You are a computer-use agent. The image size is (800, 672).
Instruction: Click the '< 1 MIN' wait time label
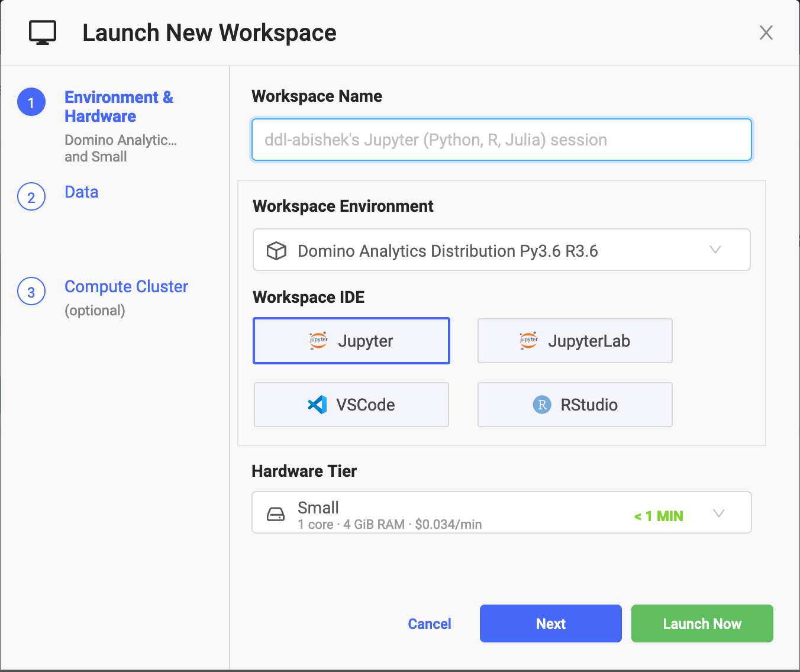[x=659, y=516]
